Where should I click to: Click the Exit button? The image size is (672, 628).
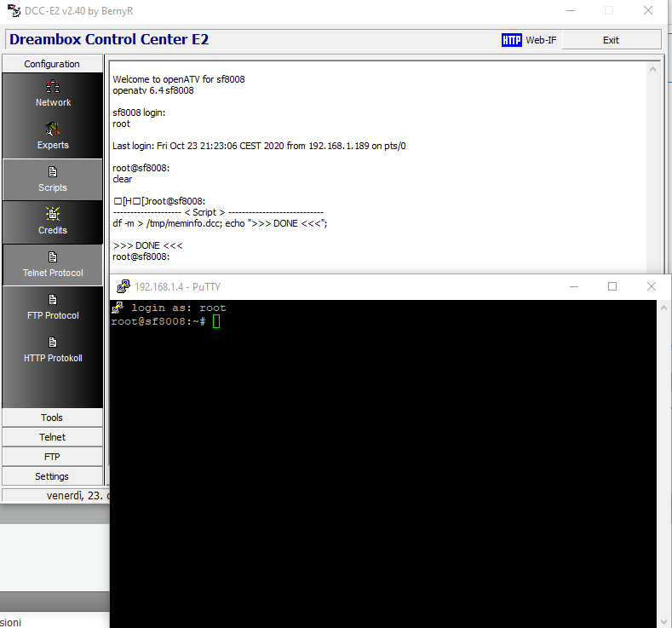point(612,40)
